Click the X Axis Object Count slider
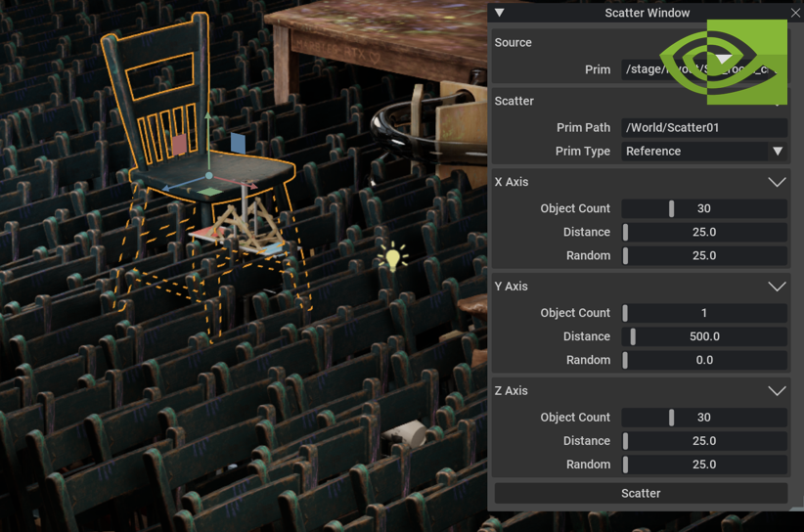The width and height of the screenshot is (804, 532). coord(704,208)
